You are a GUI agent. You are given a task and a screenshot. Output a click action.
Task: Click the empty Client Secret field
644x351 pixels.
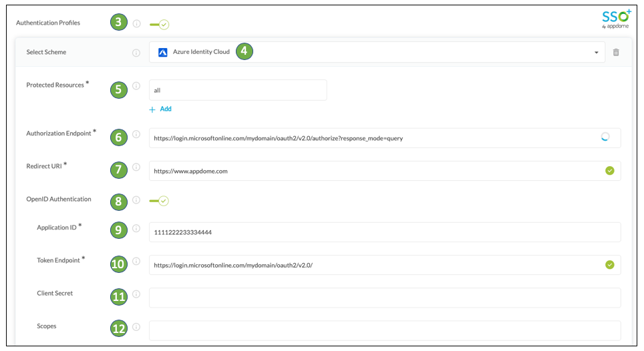click(385, 298)
